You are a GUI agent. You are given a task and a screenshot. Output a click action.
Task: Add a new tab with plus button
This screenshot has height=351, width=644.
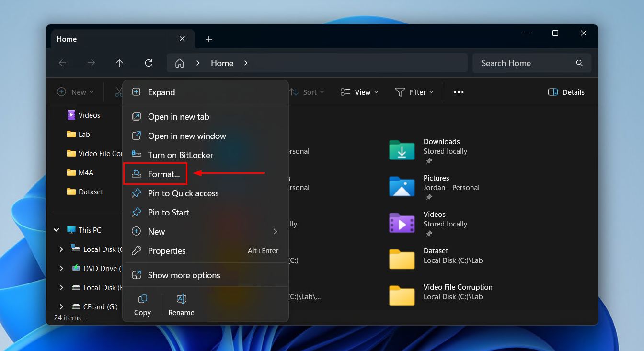point(209,39)
